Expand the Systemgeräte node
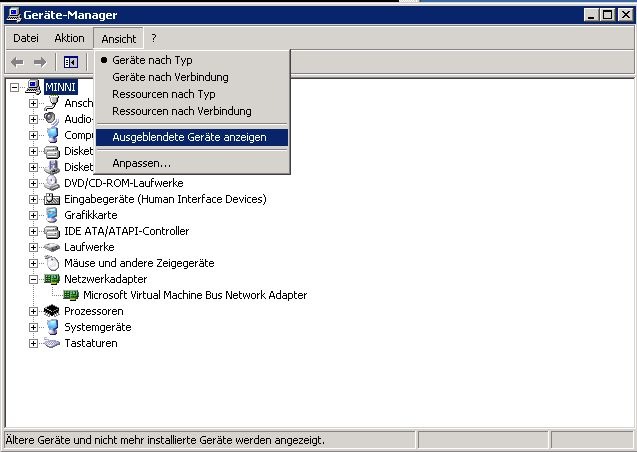This screenshot has height=452, width=637. (x=34, y=327)
